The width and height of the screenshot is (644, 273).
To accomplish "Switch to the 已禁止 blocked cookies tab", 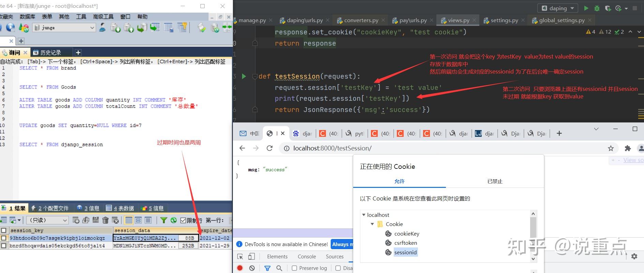I will pos(495,181).
